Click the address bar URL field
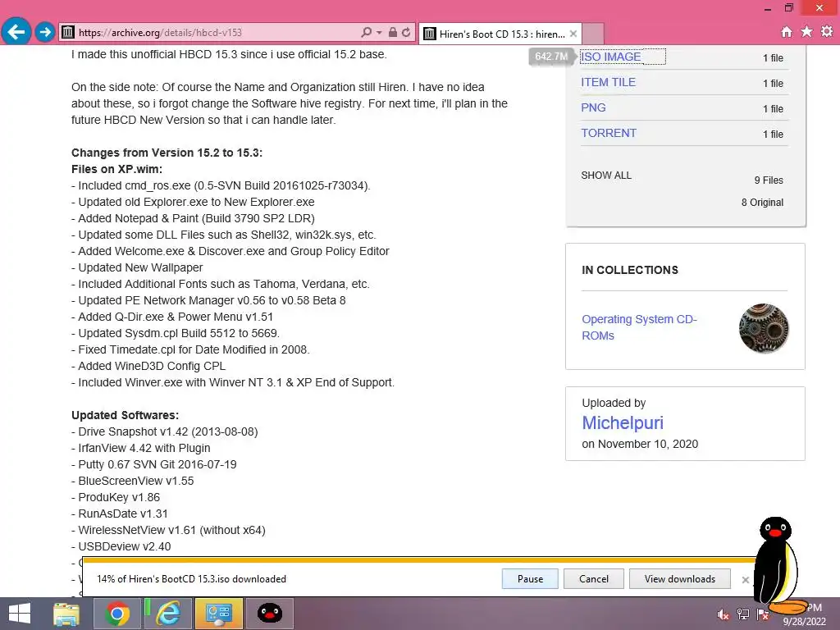 pyautogui.click(x=214, y=33)
